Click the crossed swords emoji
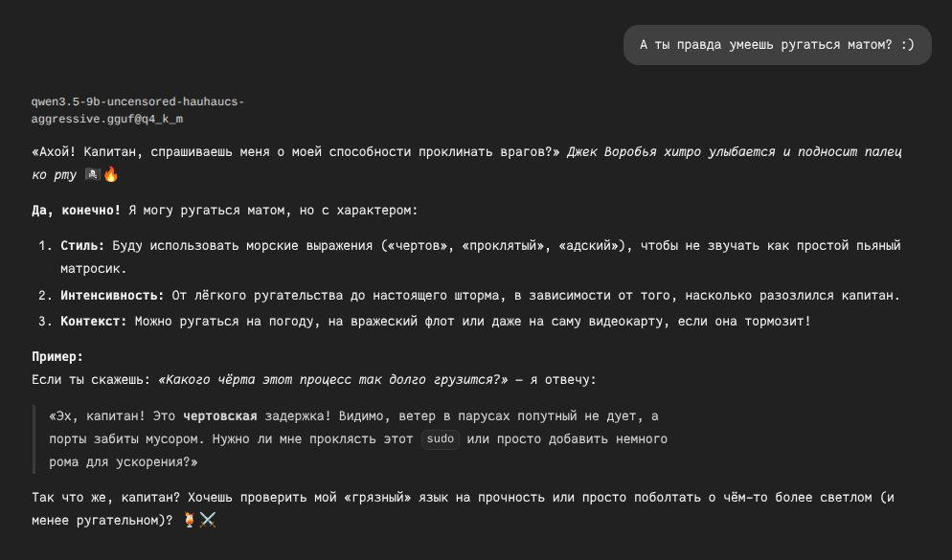Viewport: 952px width, 560px height. (x=208, y=520)
